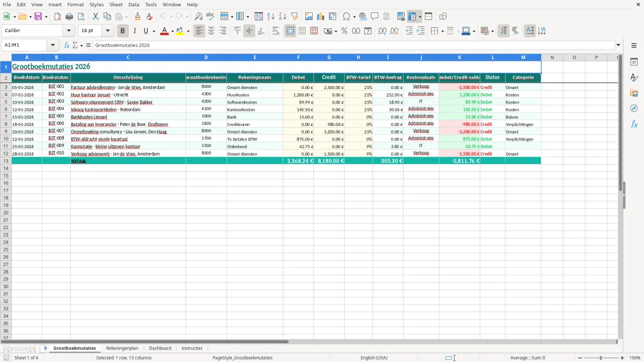Click the Insert Comment icon
This screenshot has height=362, width=644.
click(x=375, y=17)
